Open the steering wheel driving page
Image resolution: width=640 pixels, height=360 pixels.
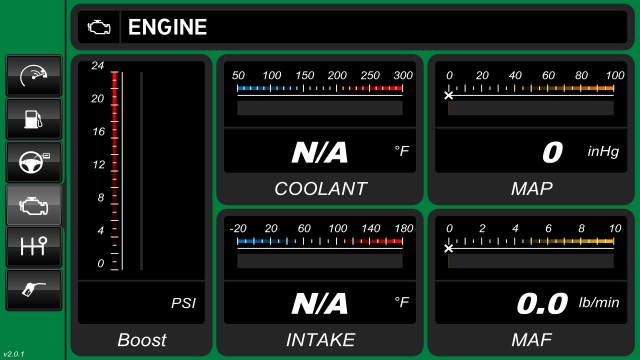pos(34,162)
